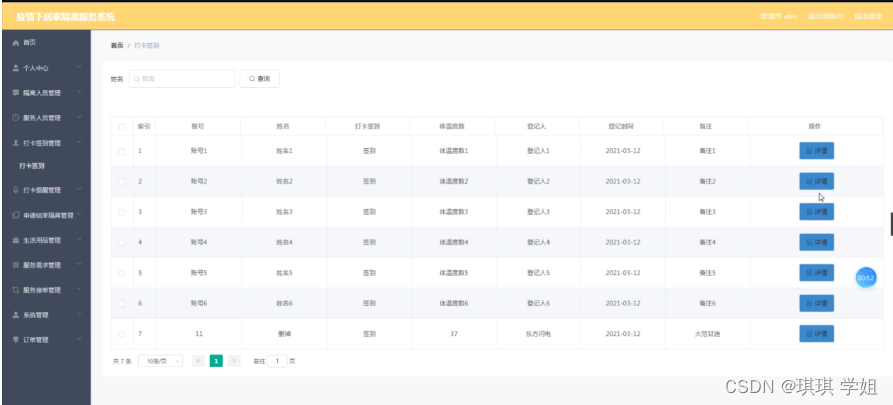The width and height of the screenshot is (893, 405).
Task: Click the person icon for 个人中心
Action: [x=16, y=68]
